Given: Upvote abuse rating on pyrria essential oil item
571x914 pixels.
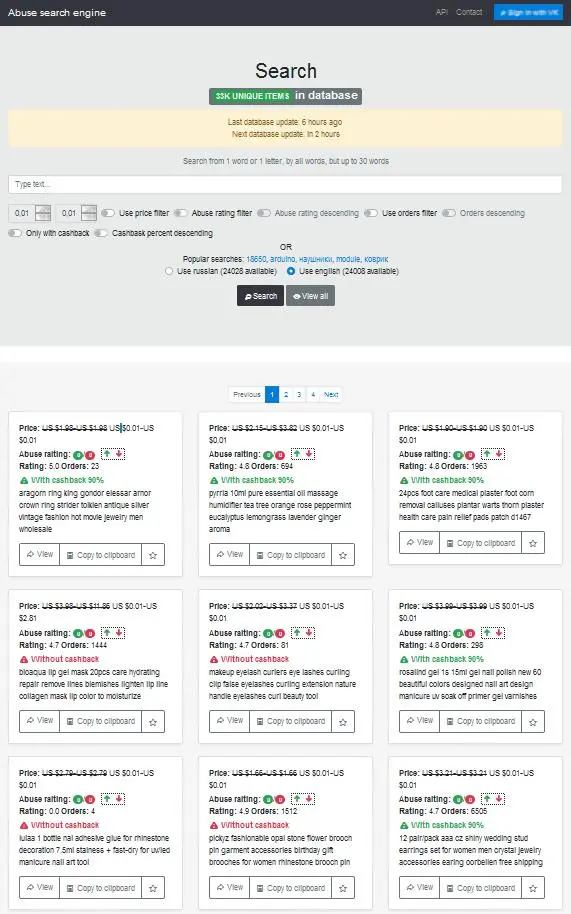Looking at the screenshot, I should 297,454.
